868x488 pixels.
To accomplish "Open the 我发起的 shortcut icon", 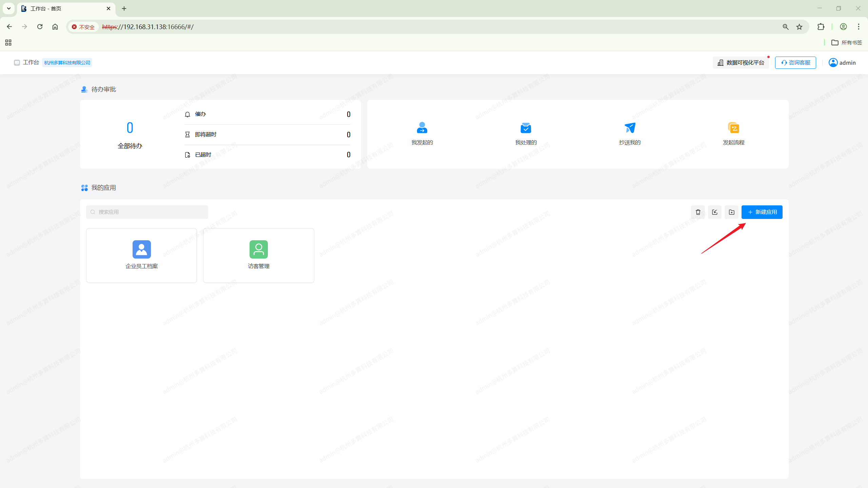I will coord(422,128).
